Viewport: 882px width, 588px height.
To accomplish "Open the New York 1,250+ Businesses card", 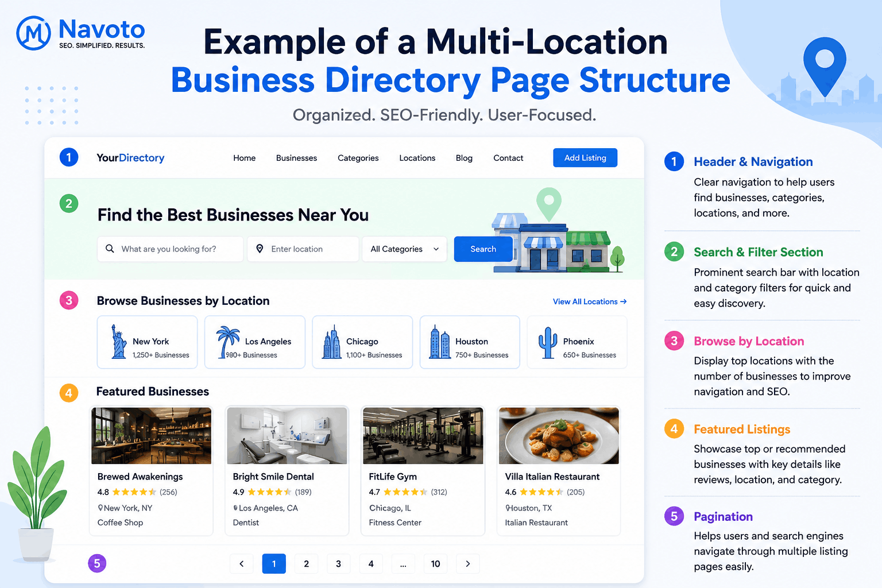I will tap(147, 342).
